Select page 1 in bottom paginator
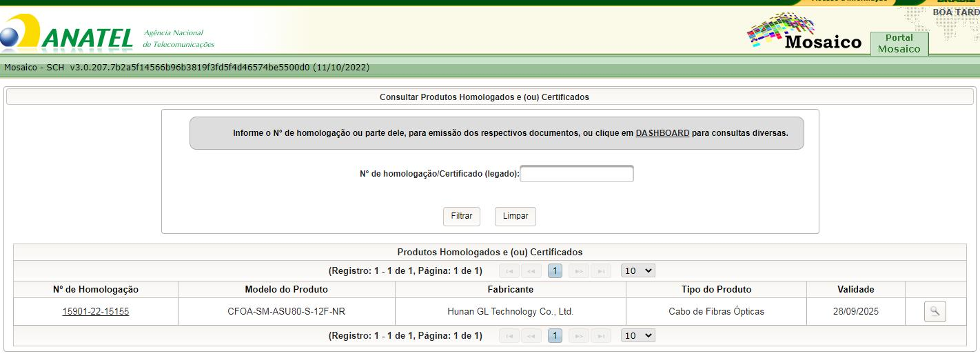980x356 pixels. pyautogui.click(x=555, y=336)
